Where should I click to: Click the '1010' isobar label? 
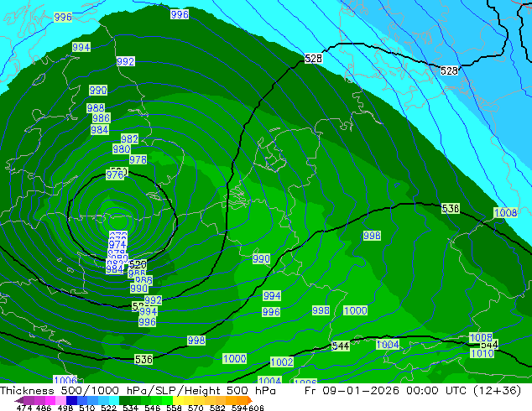point(482,354)
